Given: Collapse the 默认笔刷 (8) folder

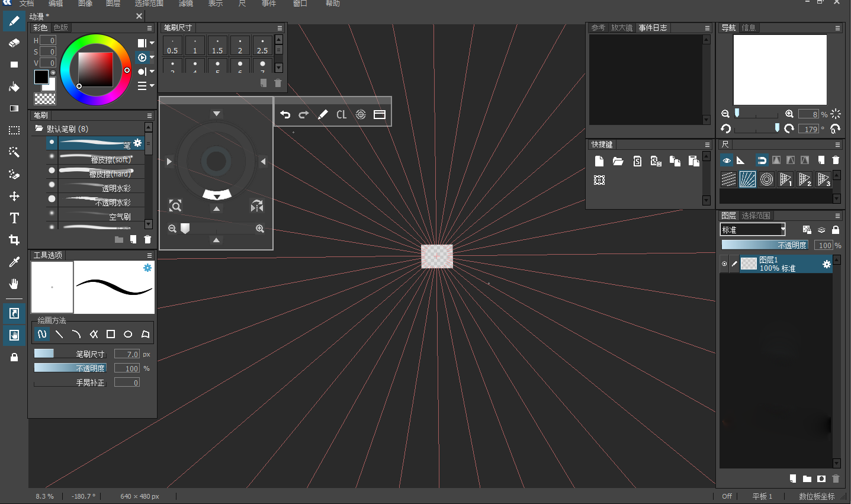Looking at the screenshot, I should [39, 129].
